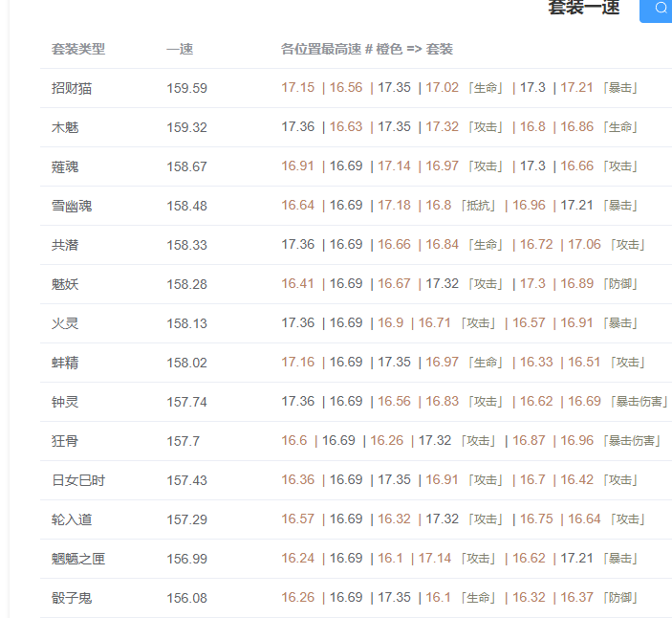Screen dimensions: 672x618
Task: Select the 蚌精 row name
Action: click(65, 363)
